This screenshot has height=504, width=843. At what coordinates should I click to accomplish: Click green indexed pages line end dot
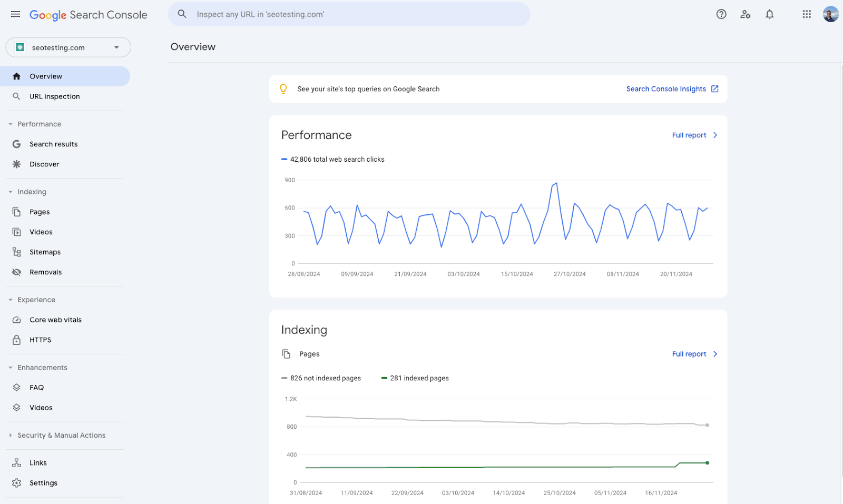707,463
